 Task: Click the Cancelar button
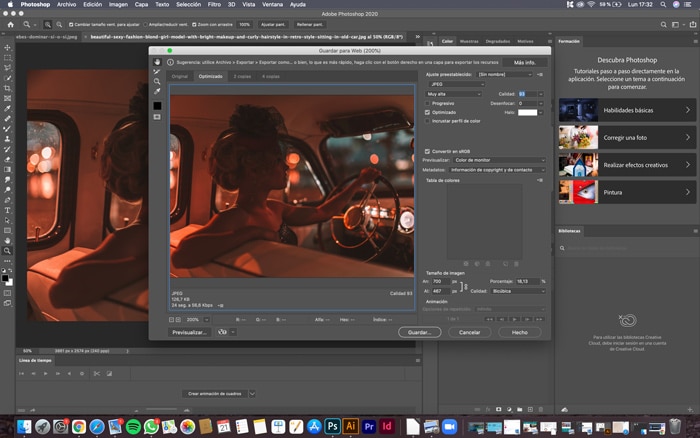click(470, 332)
